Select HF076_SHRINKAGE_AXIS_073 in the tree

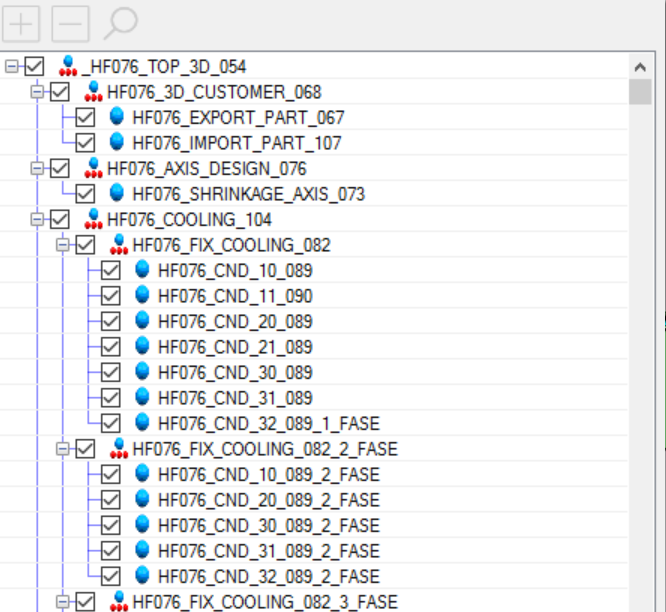click(x=249, y=194)
